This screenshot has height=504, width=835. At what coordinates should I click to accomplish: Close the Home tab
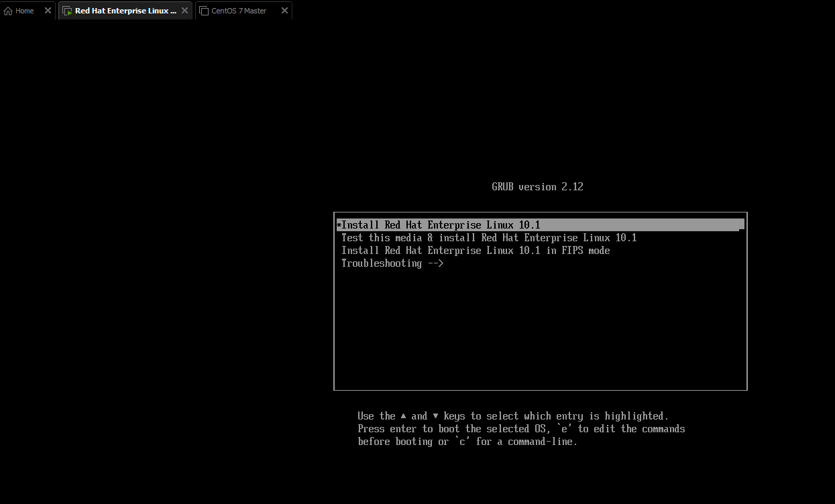[x=48, y=11]
